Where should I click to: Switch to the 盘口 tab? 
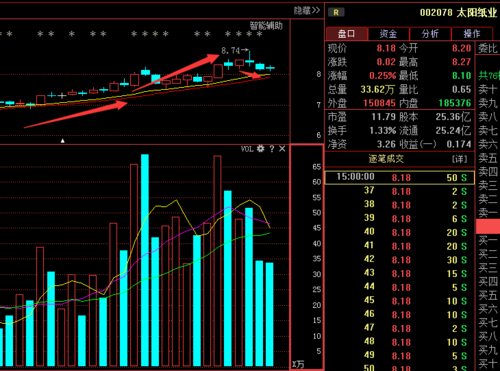pos(347,34)
